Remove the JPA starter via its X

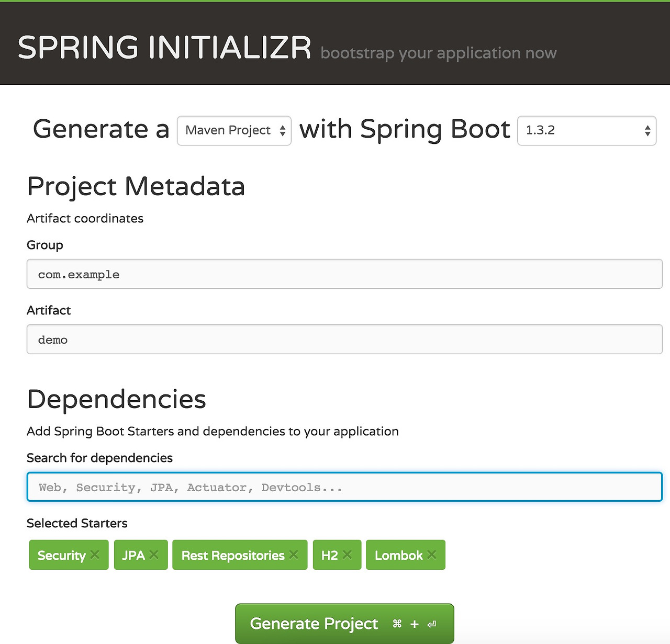(154, 555)
